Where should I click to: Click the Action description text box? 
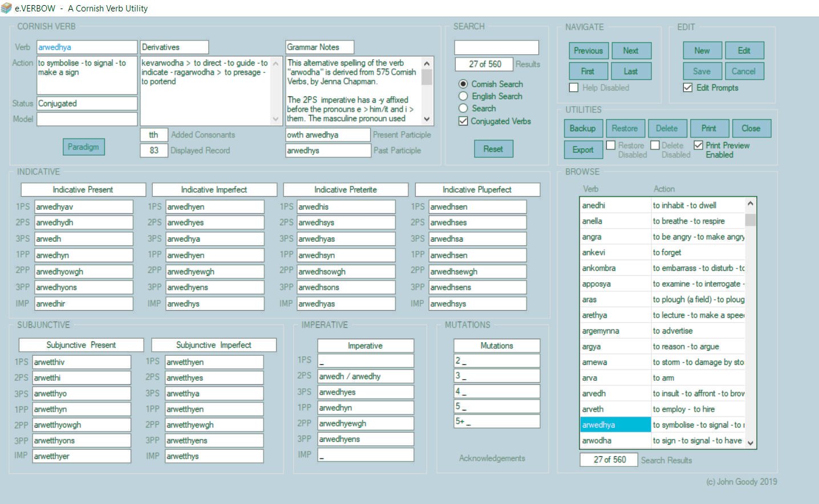[x=87, y=75]
